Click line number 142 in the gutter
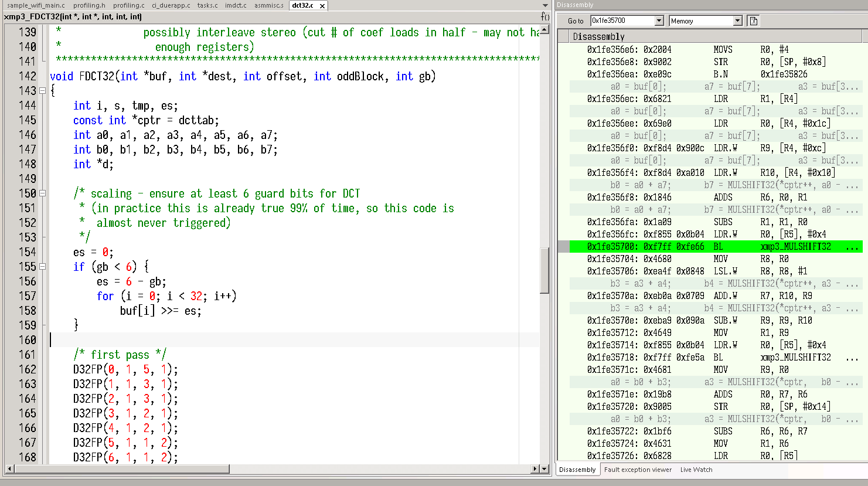868x486 pixels. pyautogui.click(x=27, y=76)
